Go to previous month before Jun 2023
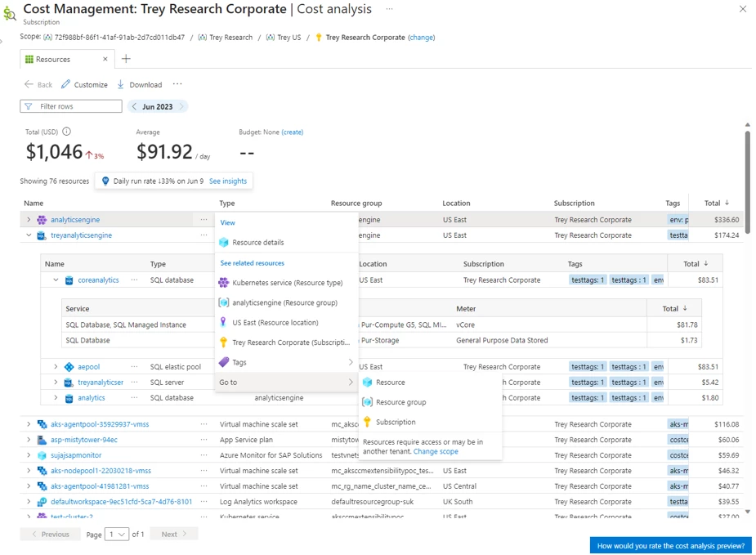 134,106
